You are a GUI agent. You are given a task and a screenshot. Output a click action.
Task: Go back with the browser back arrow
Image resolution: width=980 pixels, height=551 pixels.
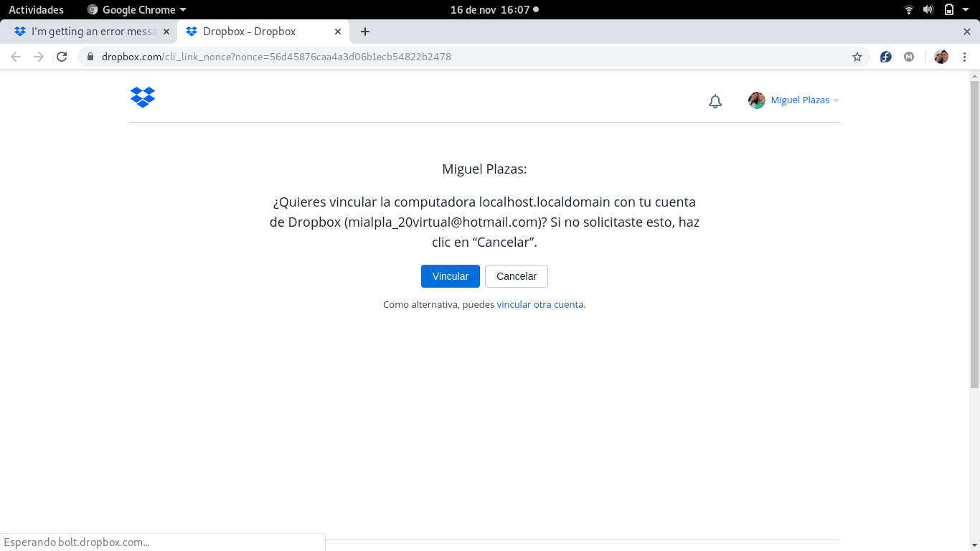(16, 57)
